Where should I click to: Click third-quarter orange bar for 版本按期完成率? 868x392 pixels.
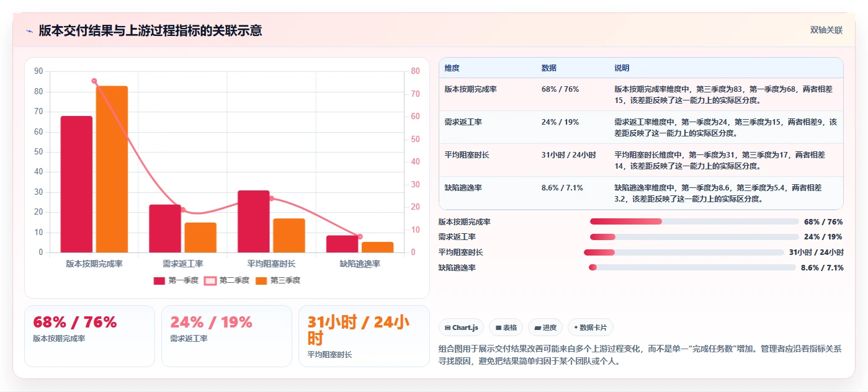click(112, 169)
